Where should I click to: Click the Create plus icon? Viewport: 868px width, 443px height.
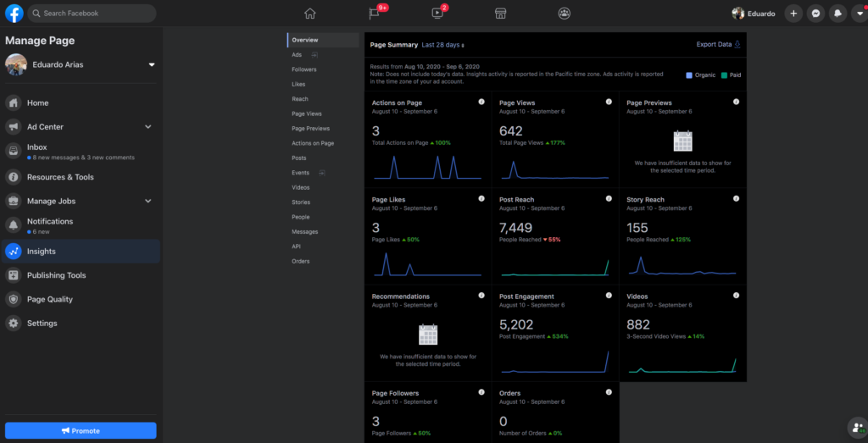tap(793, 14)
